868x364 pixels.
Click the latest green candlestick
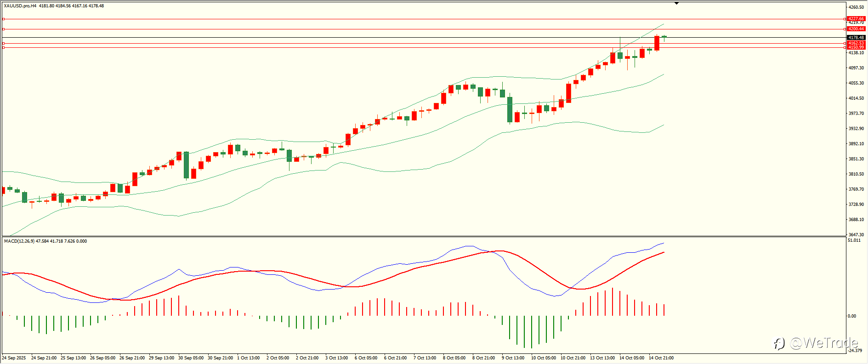[664, 37]
